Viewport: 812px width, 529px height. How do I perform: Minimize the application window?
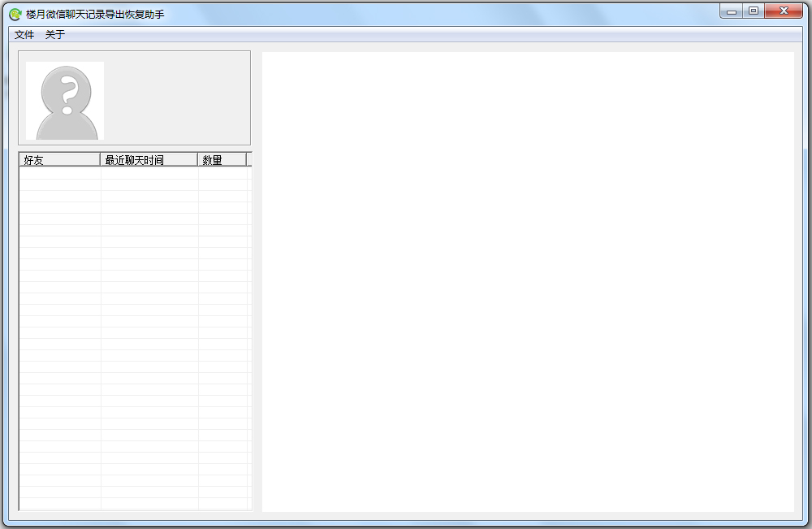pyautogui.click(x=732, y=11)
